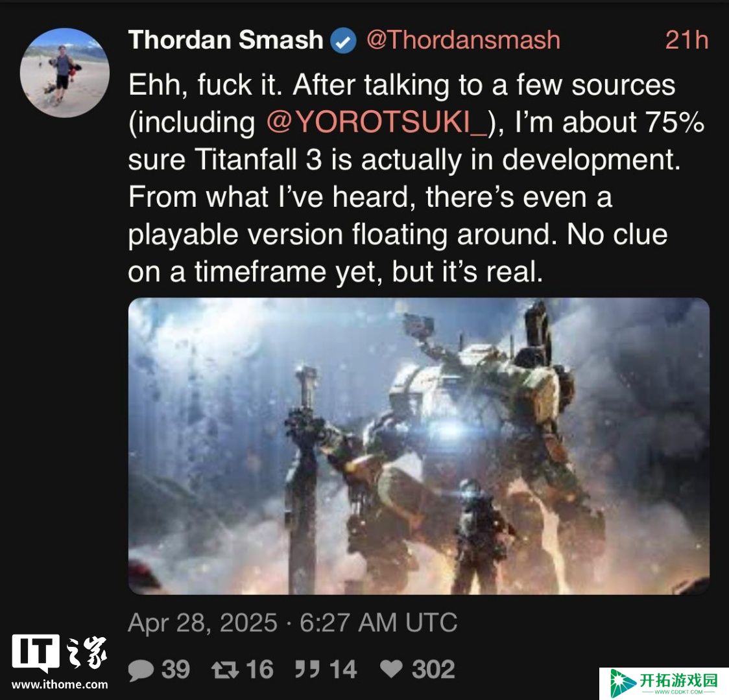Open the www.ithome.com link
Viewport: 729px width, 700px height.
click(x=60, y=684)
